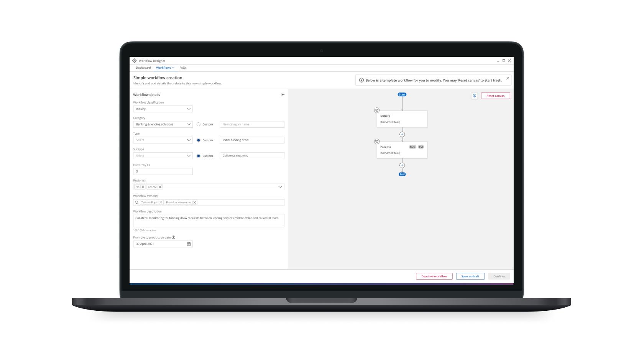Viewport: 644px width, 356px height.
Task: Click the timer icon on the Process node
Action: pyautogui.click(x=377, y=141)
